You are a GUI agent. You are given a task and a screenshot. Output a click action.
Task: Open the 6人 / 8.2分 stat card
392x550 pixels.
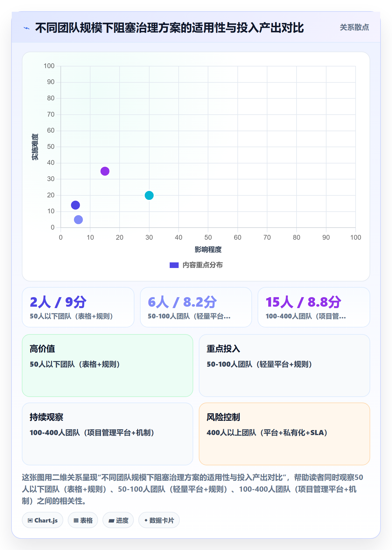tap(196, 307)
